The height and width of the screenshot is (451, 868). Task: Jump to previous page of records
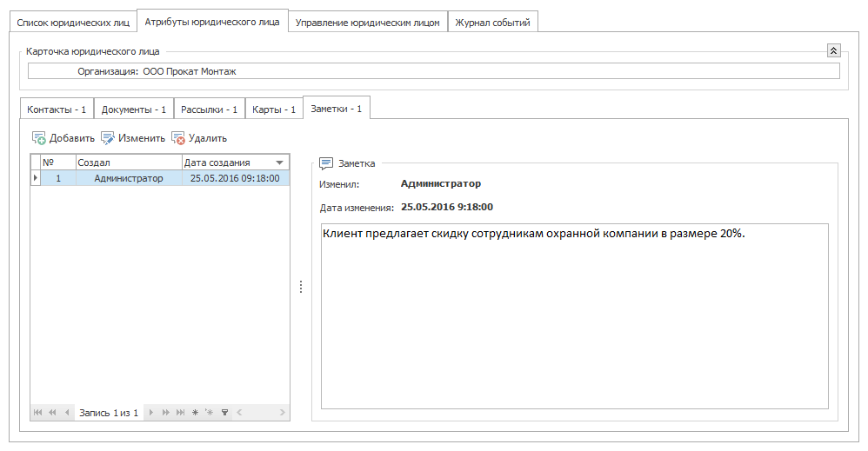pos(52,412)
